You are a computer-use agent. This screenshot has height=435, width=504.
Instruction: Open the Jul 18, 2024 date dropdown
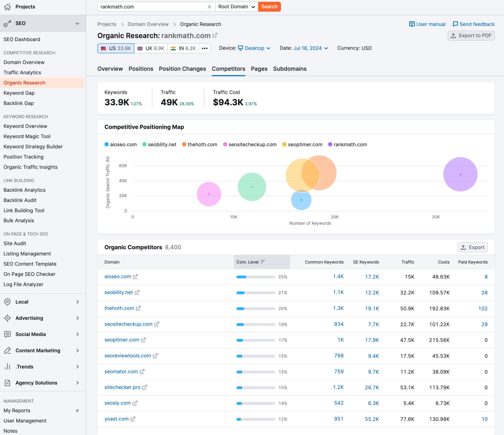coord(311,48)
